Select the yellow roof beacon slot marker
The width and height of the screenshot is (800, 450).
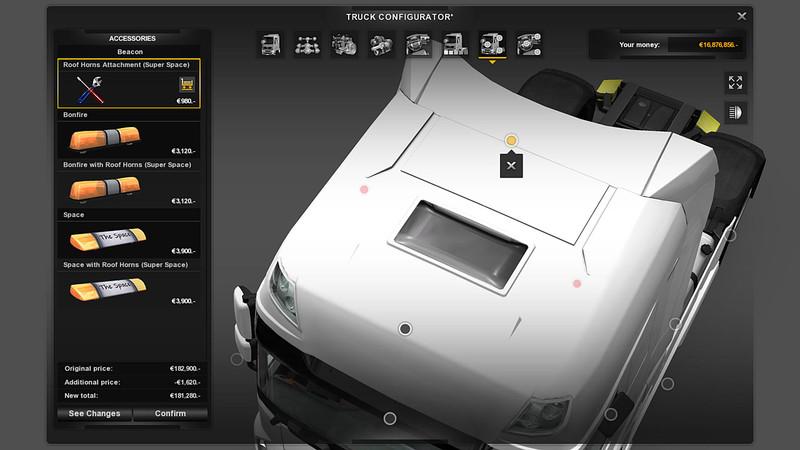pos(511,140)
